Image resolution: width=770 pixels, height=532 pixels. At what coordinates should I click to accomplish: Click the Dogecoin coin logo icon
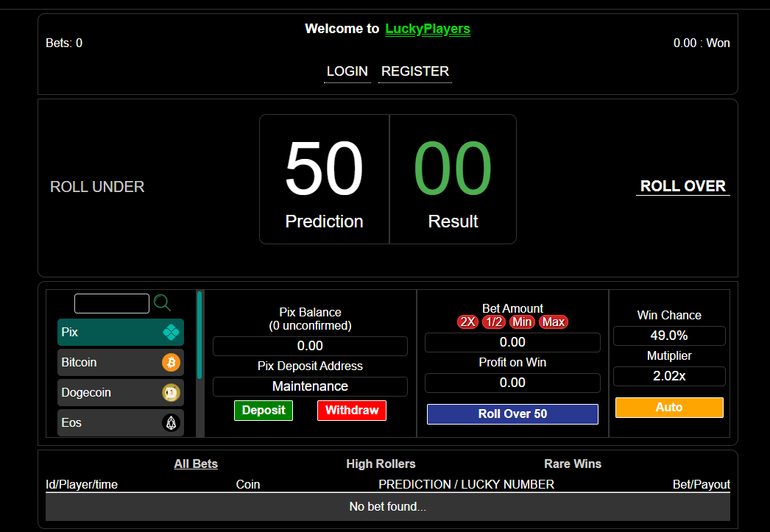click(171, 393)
